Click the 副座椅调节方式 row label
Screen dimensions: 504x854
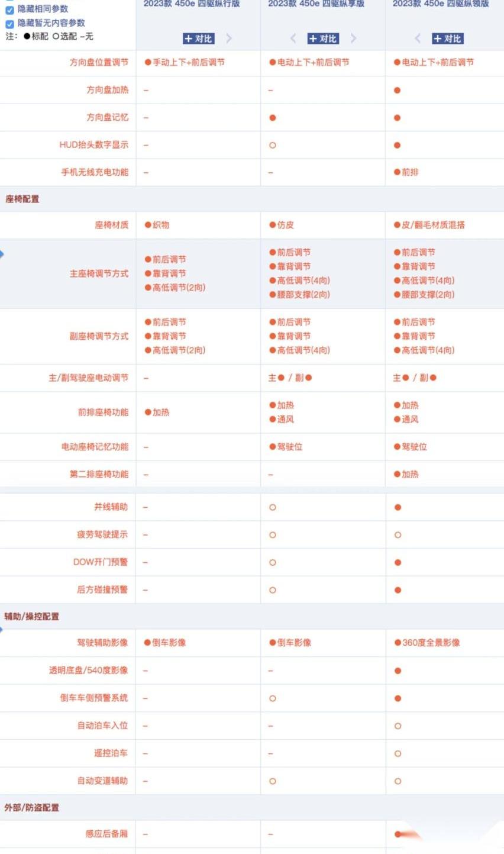pyautogui.click(x=99, y=336)
